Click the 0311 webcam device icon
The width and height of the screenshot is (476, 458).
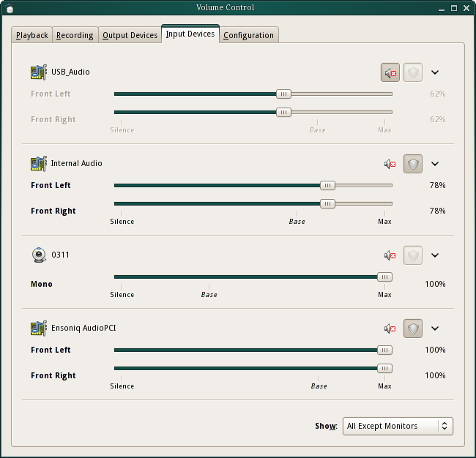(x=38, y=255)
